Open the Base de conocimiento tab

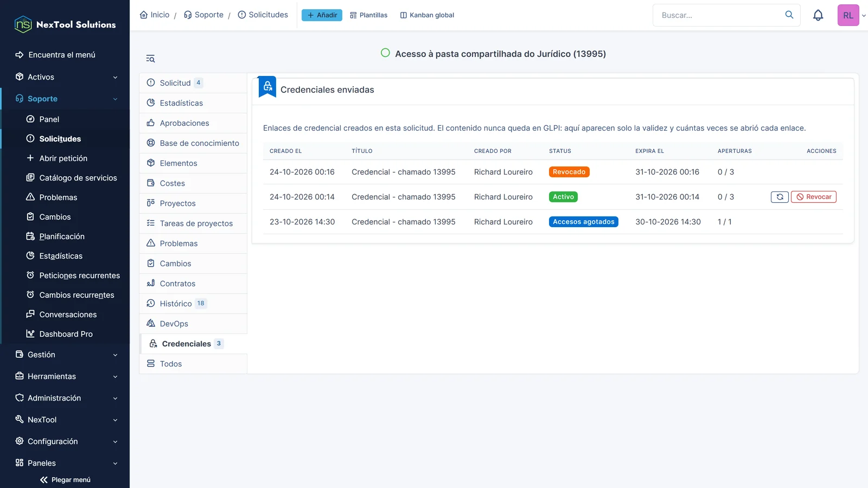pyautogui.click(x=193, y=143)
